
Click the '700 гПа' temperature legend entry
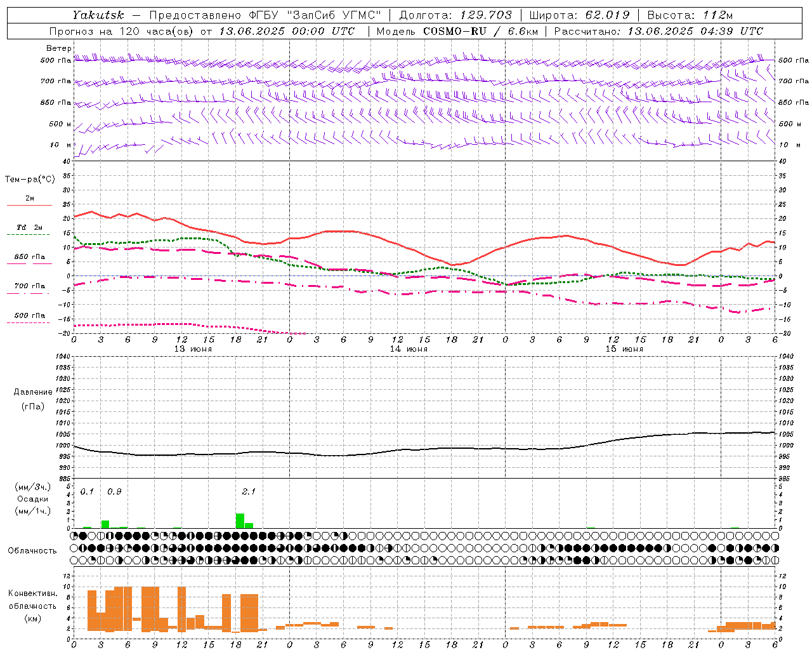(30, 286)
